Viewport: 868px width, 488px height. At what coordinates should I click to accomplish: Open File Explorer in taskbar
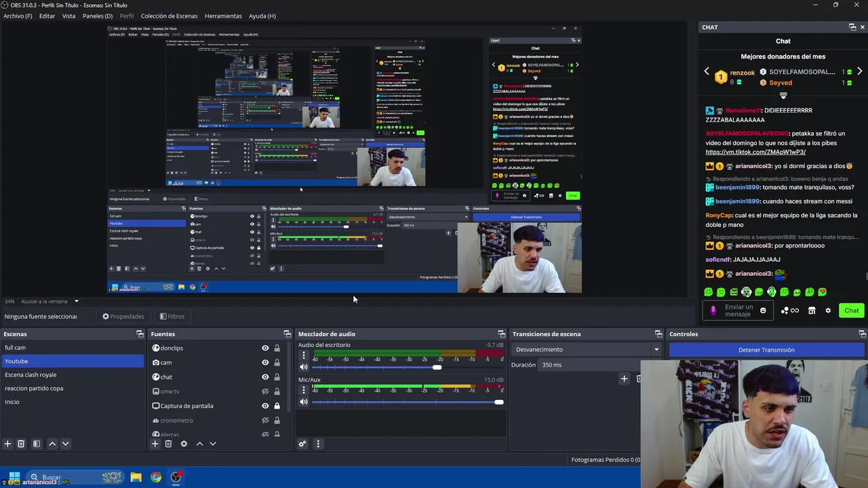(136, 477)
